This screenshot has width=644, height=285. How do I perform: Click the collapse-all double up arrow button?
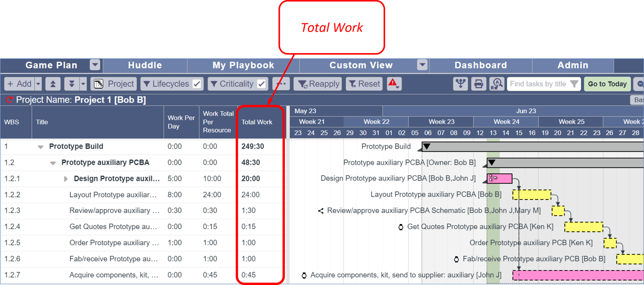pos(53,84)
